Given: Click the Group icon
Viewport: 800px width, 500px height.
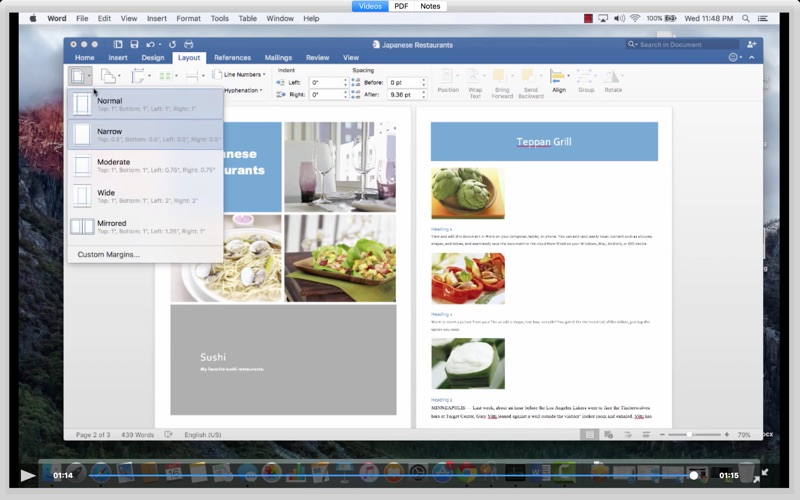Looking at the screenshot, I should pyautogui.click(x=585, y=77).
